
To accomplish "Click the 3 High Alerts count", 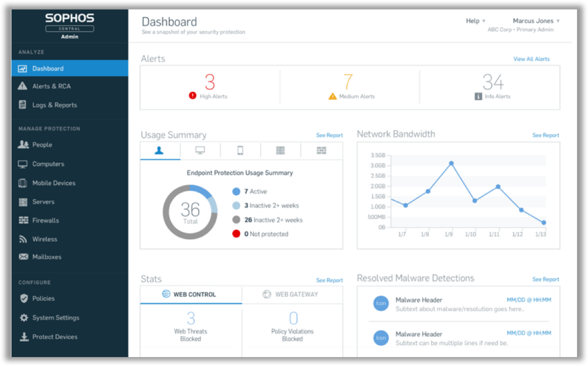I will (x=210, y=81).
